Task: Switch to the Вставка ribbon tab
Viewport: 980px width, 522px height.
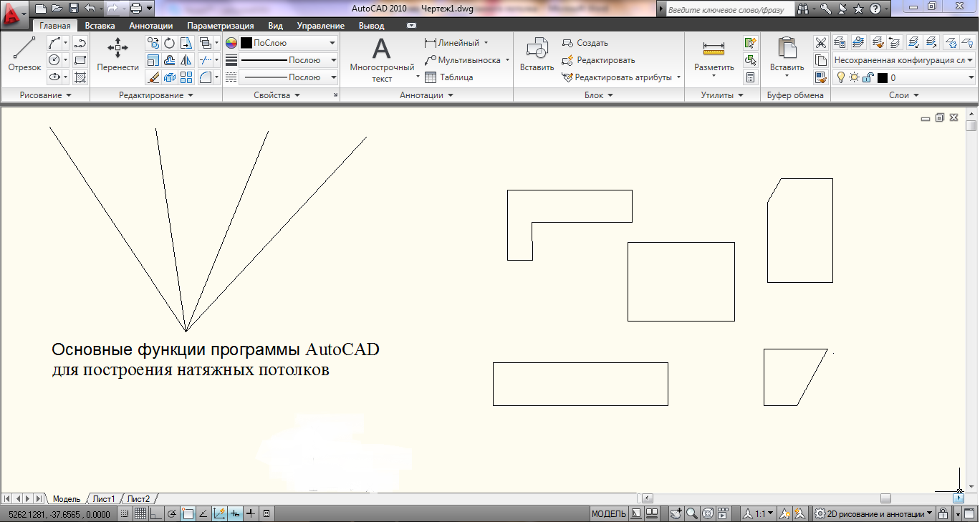Action: (x=100, y=26)
